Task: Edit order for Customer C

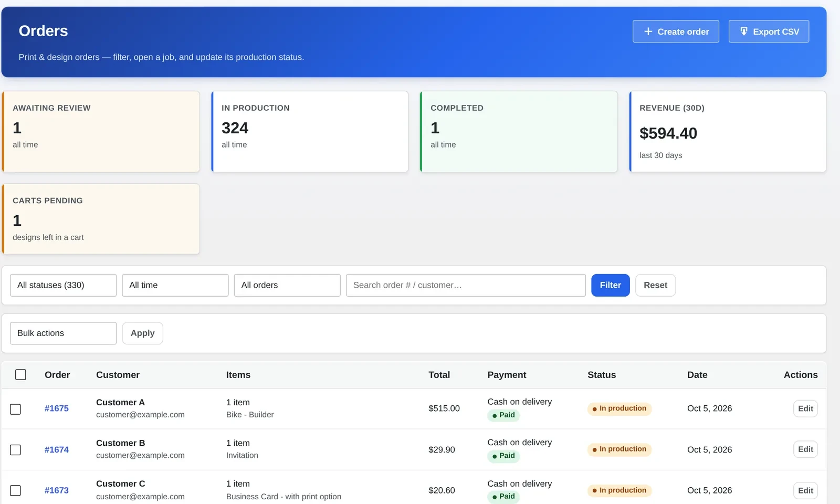Action: [x=805, y=490]
